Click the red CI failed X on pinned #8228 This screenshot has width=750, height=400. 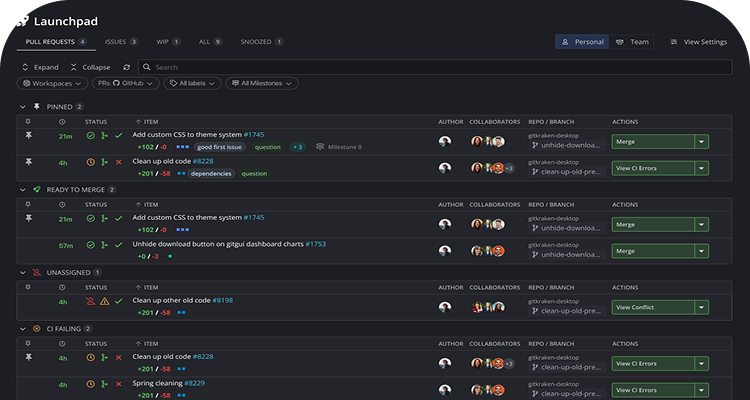tap(119, 161)
